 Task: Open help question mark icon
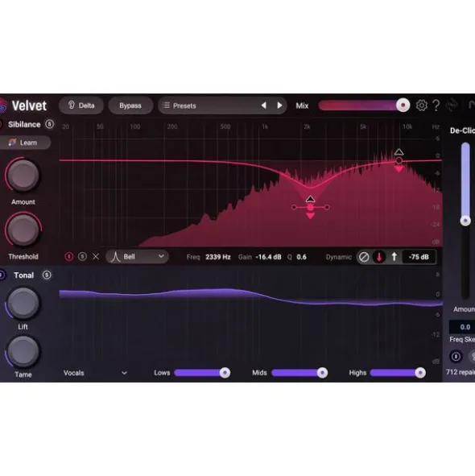[x=436, y=106]
